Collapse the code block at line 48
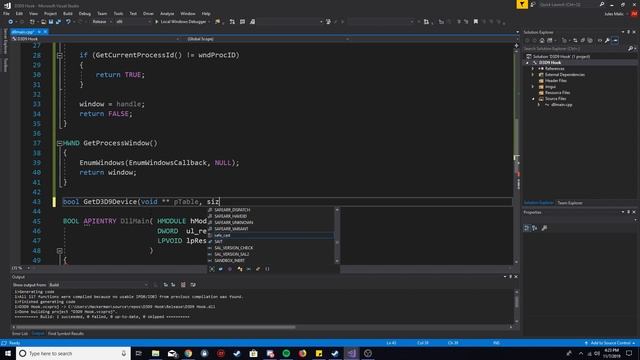The height and width of the screenshot is (360, 640). coord(60,251)
